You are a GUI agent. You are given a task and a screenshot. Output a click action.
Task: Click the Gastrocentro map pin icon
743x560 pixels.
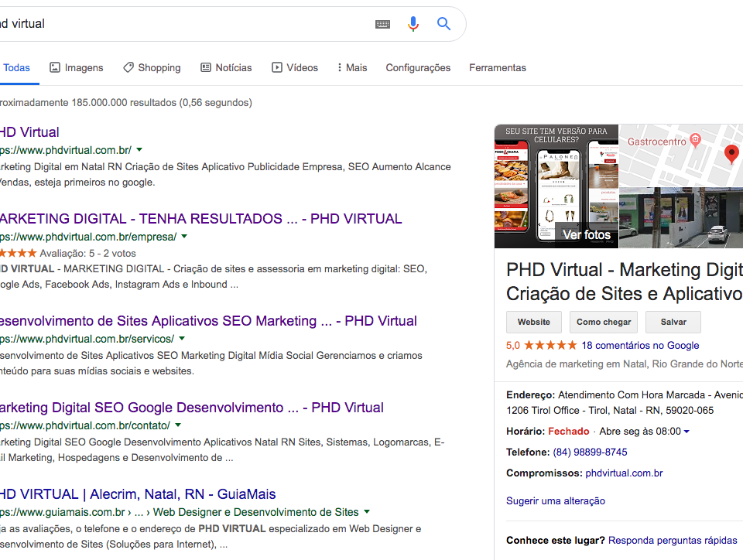[x=695, y=140]
